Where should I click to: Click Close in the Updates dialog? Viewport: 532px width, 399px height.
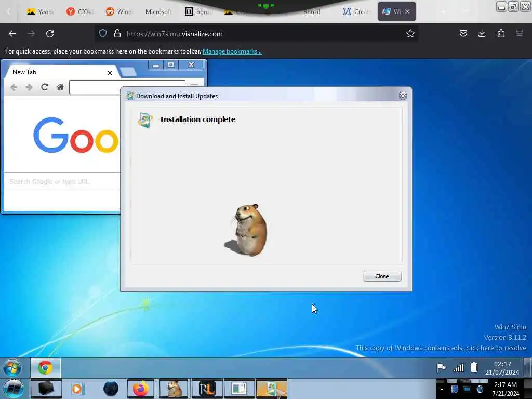click(382, 276)
